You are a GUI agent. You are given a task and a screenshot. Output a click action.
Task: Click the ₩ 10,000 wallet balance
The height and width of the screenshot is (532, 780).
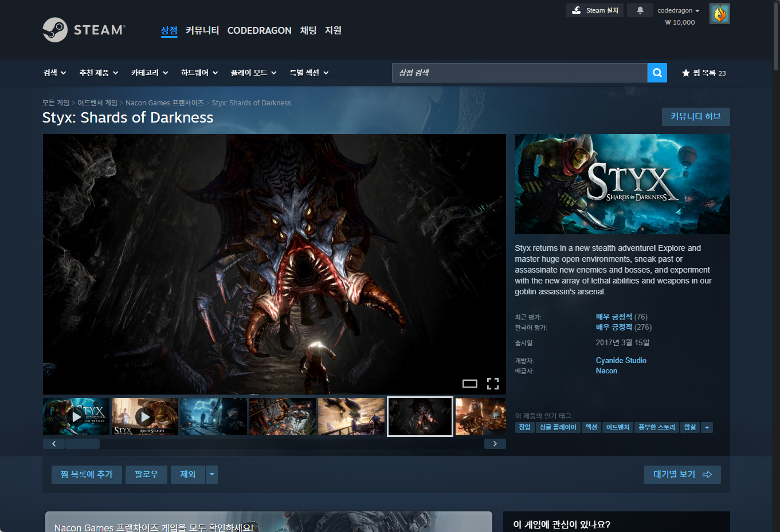pyautogui.click(x=680, y=22)
